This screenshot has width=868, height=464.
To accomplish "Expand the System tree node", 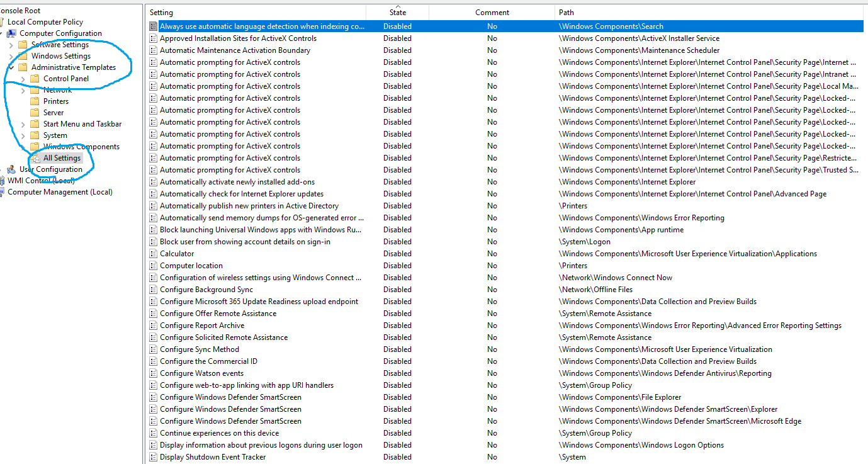I will coord(23,135).
